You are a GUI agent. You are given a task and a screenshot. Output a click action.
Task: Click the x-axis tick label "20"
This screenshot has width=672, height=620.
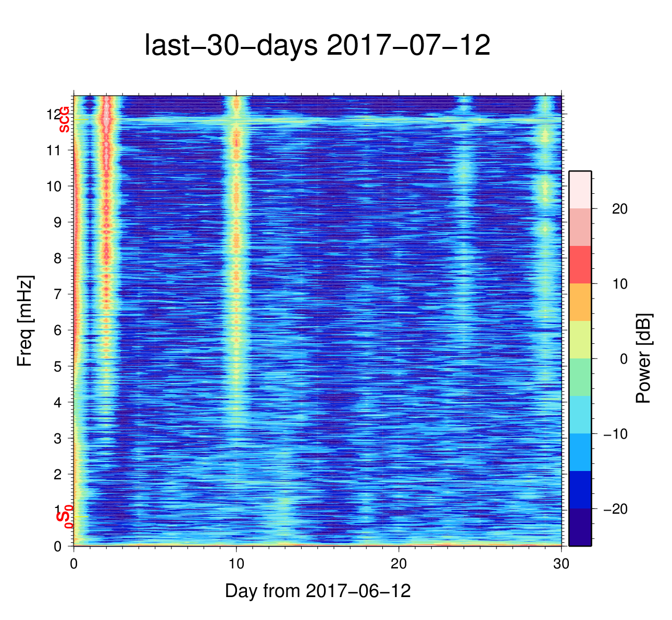(x=399, y=564)
